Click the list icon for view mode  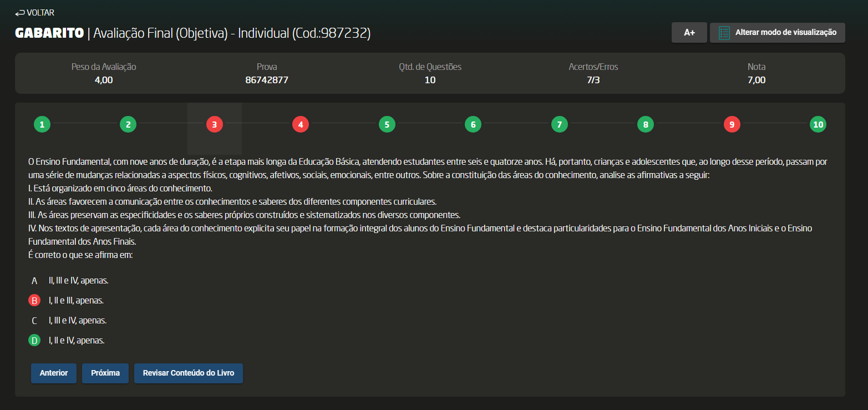tap(724, 33)
